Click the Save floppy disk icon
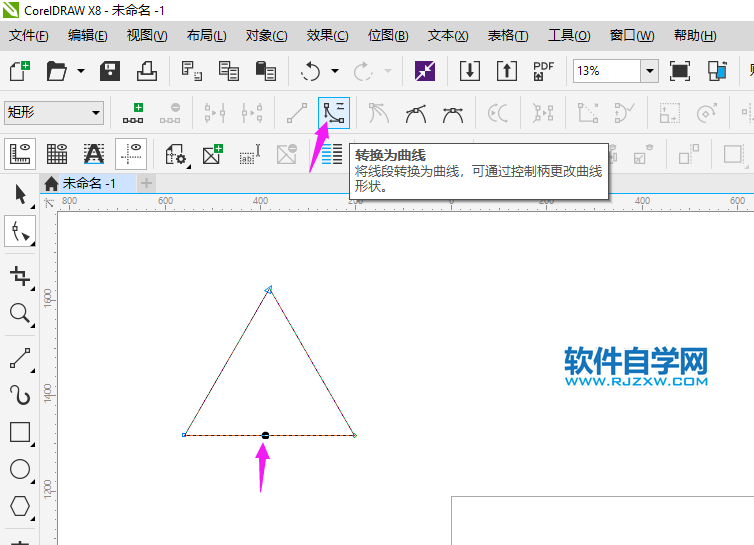Screen dimensions: 754x545 pyautogui.click(x=110, y=71)
